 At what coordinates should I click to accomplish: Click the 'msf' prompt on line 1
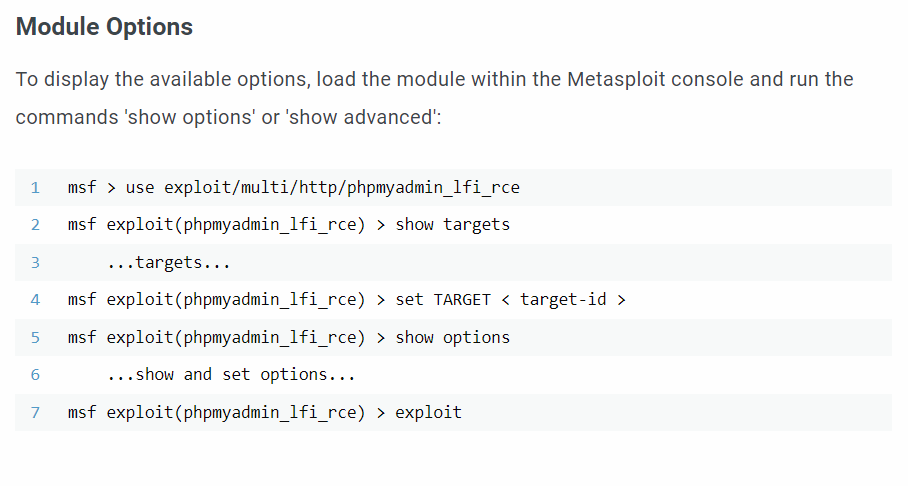(82, 188)
